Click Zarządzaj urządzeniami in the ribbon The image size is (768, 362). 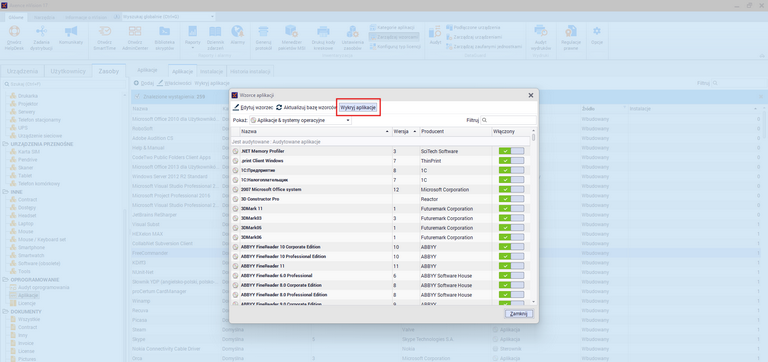[x=474, y=37]
